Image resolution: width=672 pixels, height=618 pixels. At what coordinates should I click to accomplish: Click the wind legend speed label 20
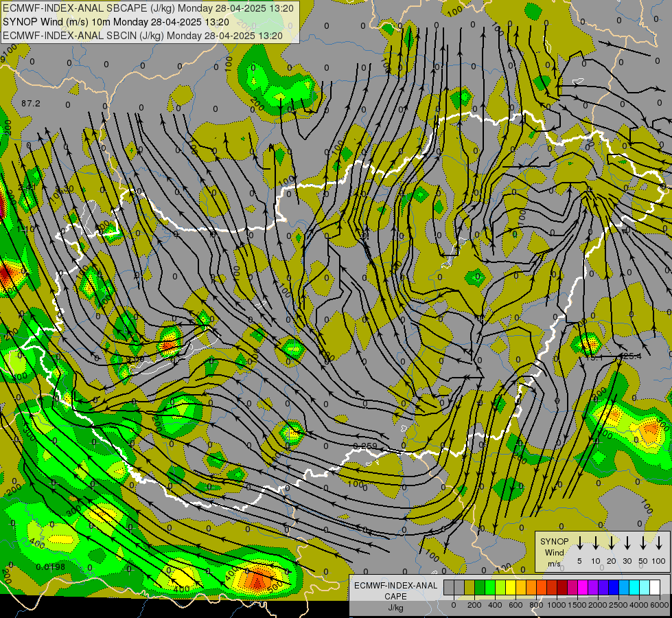pyautogui.click(x=612, y=561)
